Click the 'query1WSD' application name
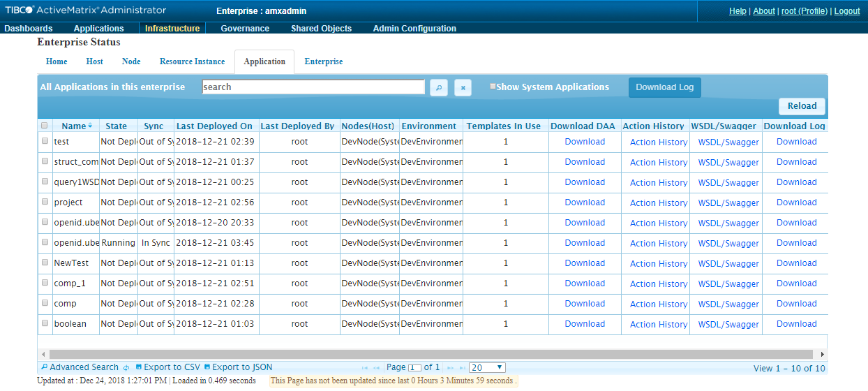 tap(76, 182)
